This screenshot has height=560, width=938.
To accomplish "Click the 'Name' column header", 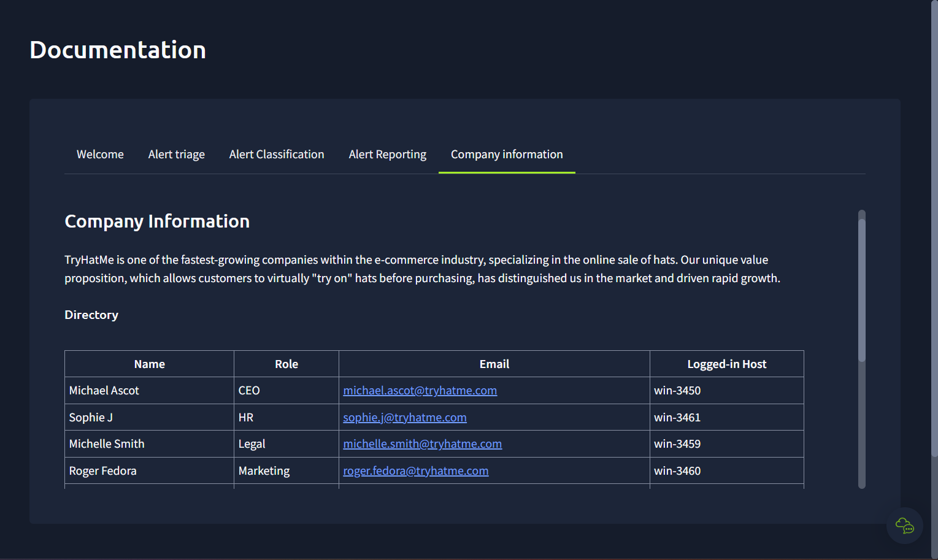I will coord(149,364).
